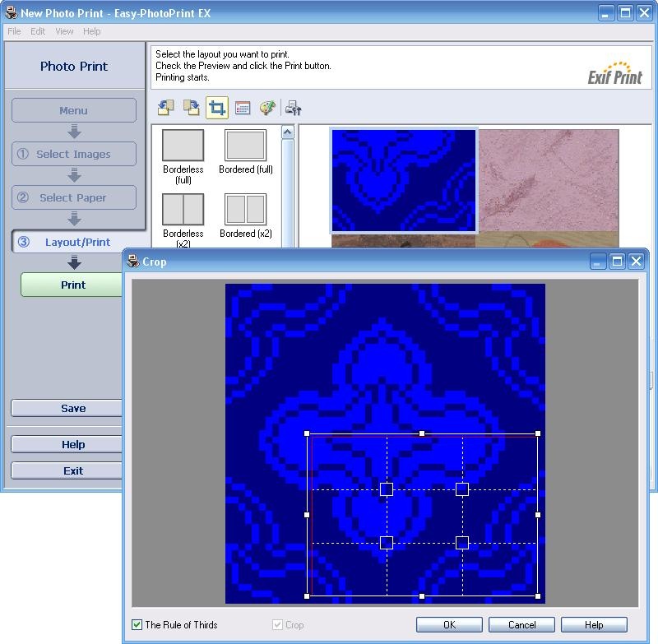Screen dimensions: 658x644
Task: Click OK in the Crop dialog
Action: (449, 625)
